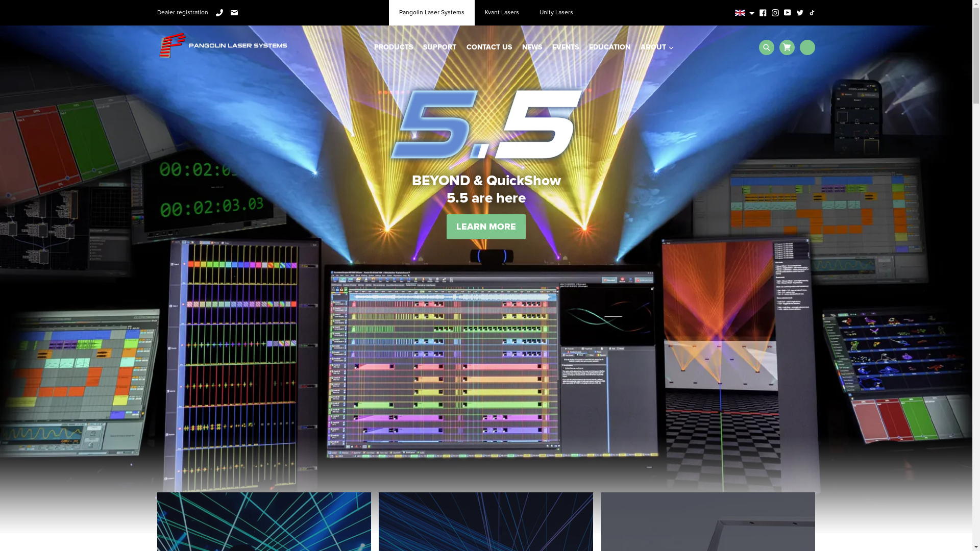Go to Contact Us page
The width and height of the screenshot is (980, 551).
[489, 47]
